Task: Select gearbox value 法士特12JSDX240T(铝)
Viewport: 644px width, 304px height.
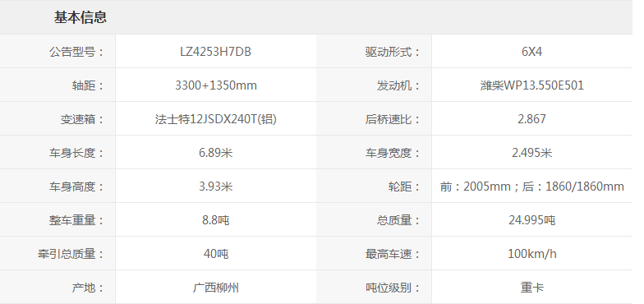Action: coord(216,119)
